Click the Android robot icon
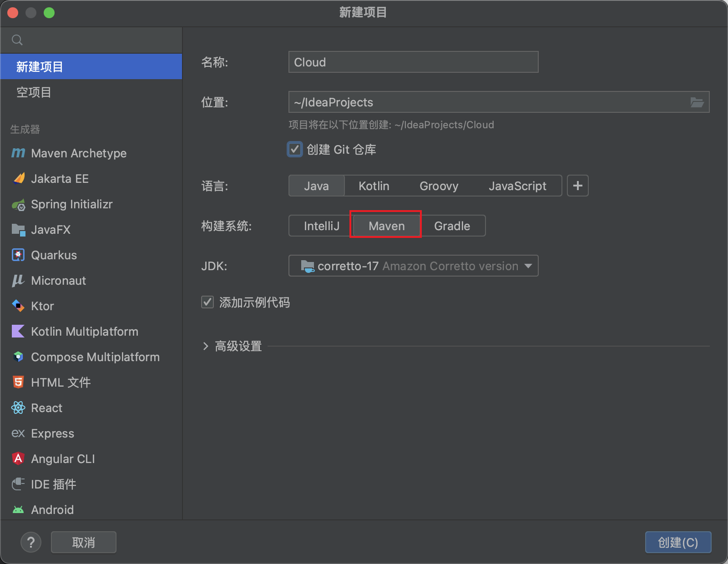The height and width of the screenshot is (564, 728). click(x=18, y=510)
